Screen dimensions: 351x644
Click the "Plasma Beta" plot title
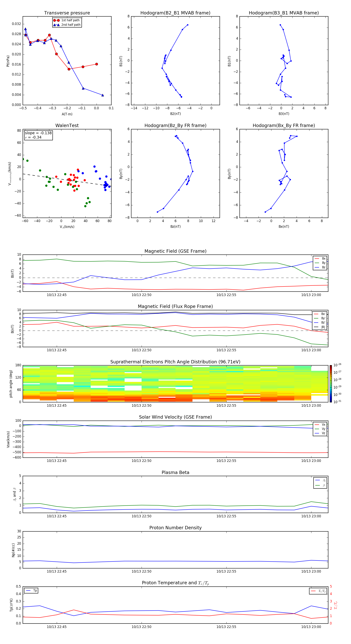(175, 473)
